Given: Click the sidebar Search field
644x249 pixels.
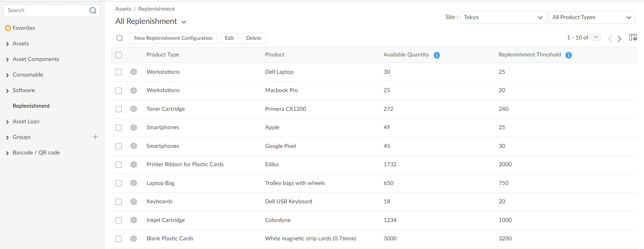Looking at the screenshot, I should click(x=47, y=10).
